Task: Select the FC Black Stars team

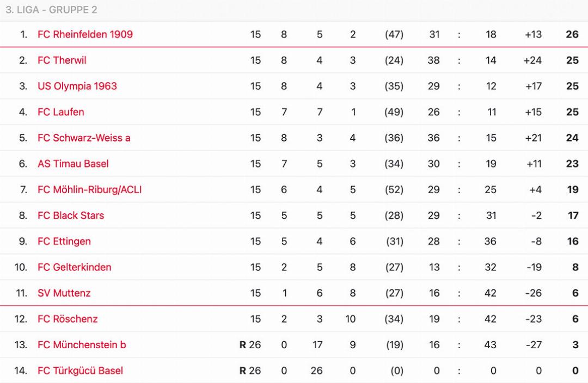Action: [70, 215]
